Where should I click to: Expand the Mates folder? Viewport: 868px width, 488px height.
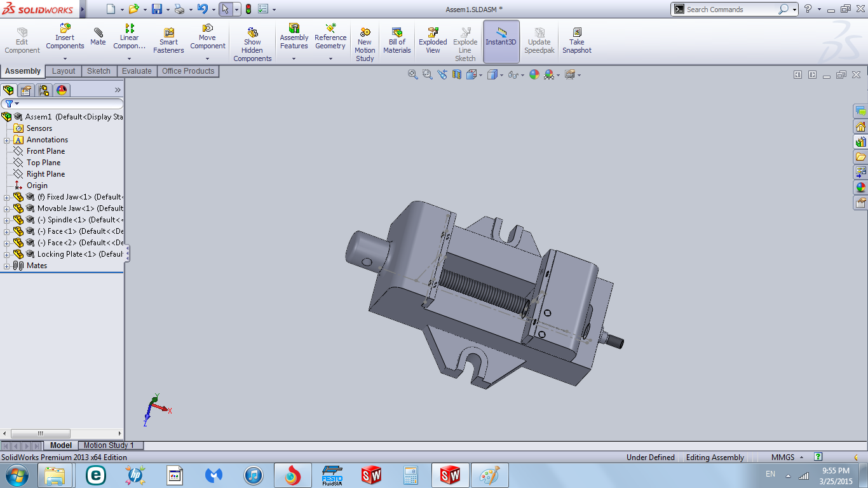(x=6, y=266)
